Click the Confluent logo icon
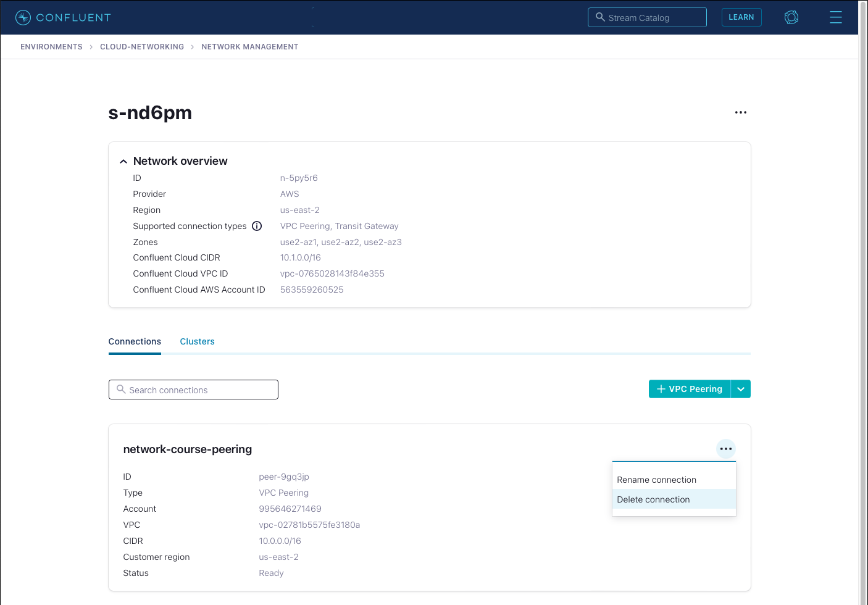The image size is (868, 605). coord(23,17)
